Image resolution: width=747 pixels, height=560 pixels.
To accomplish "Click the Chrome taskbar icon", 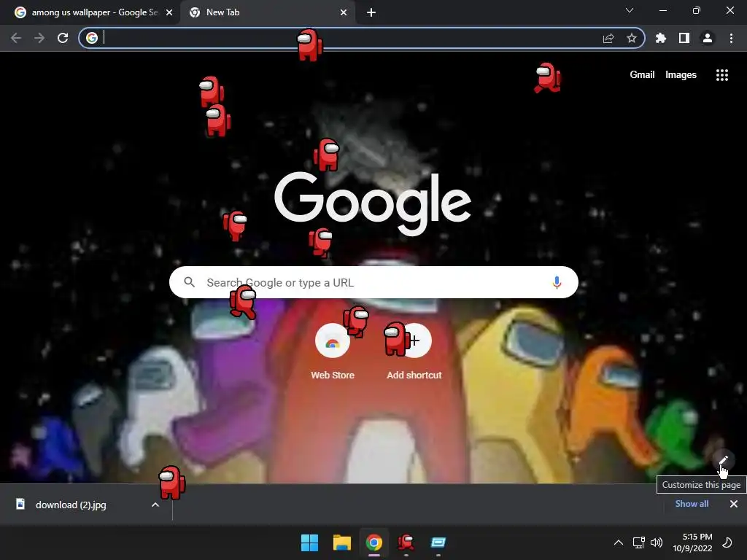I will (374, 542).
